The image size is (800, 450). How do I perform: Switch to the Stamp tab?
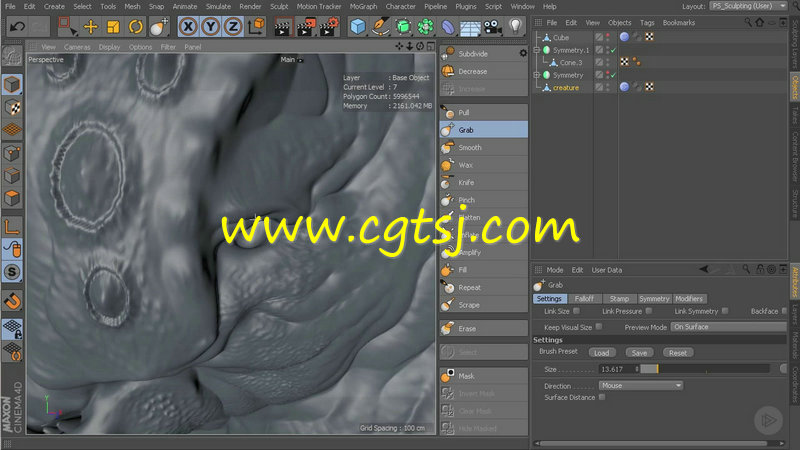[619, 298]
